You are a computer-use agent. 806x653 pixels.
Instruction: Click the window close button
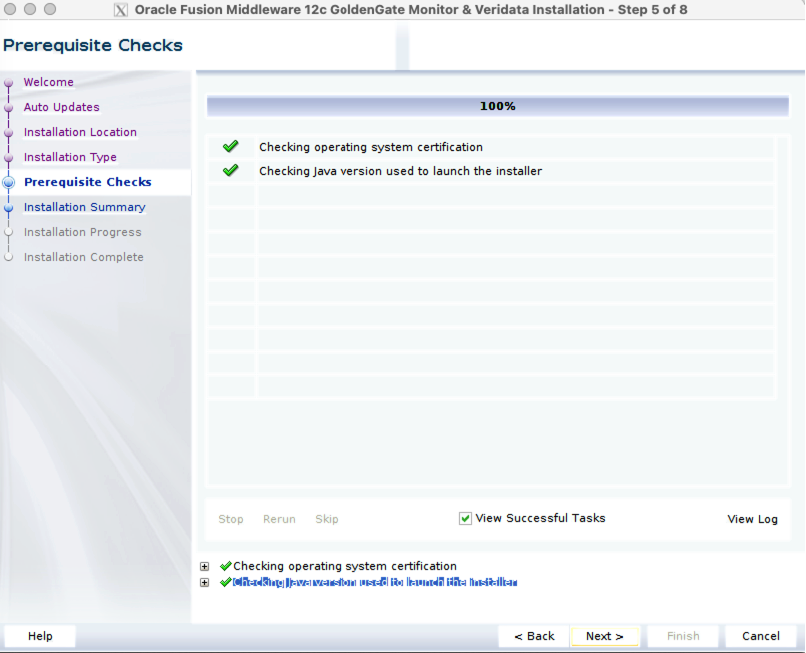(x=10, y=9)
